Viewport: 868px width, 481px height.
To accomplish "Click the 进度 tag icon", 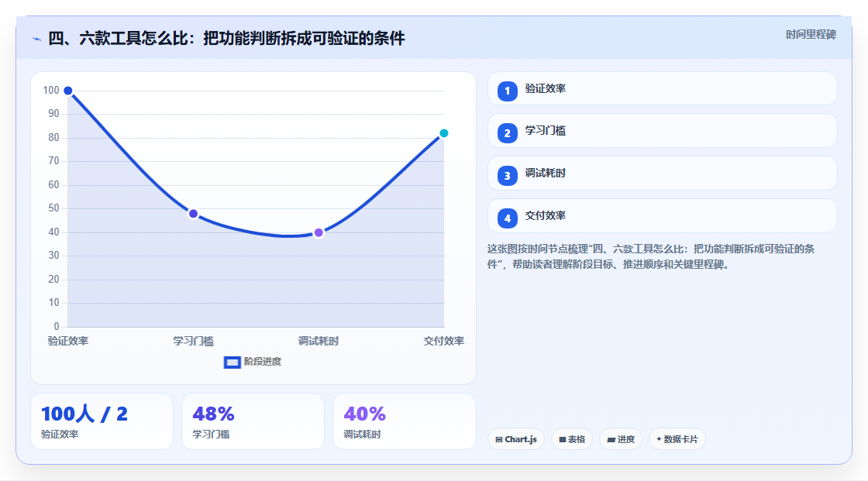I will (611, 439).
